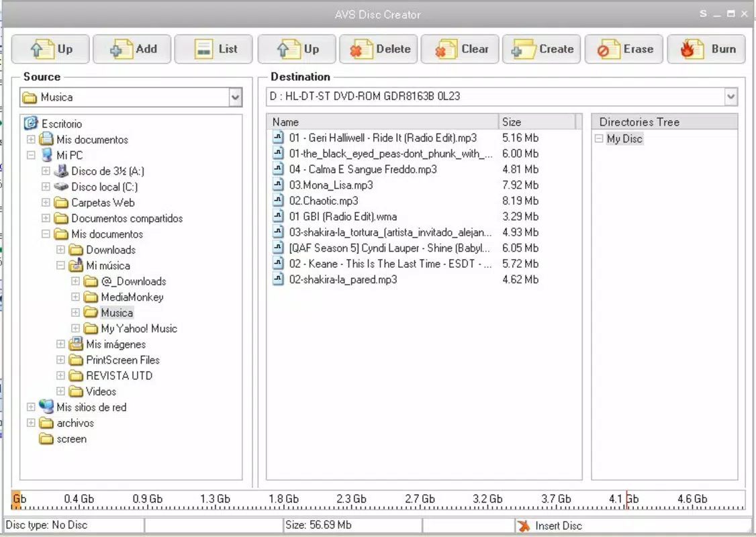Collapse the Mi música node

click(x=60, y=265)
